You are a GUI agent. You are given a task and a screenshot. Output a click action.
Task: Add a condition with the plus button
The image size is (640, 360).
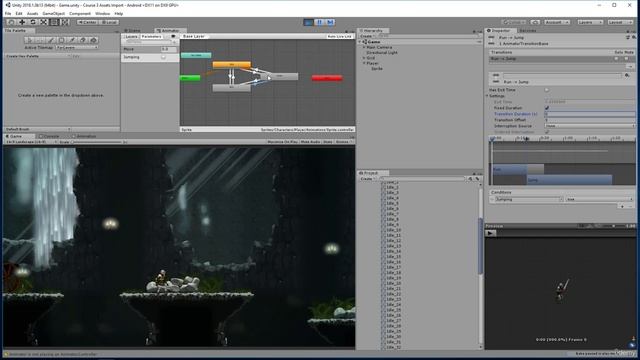(x=622, y=207)
